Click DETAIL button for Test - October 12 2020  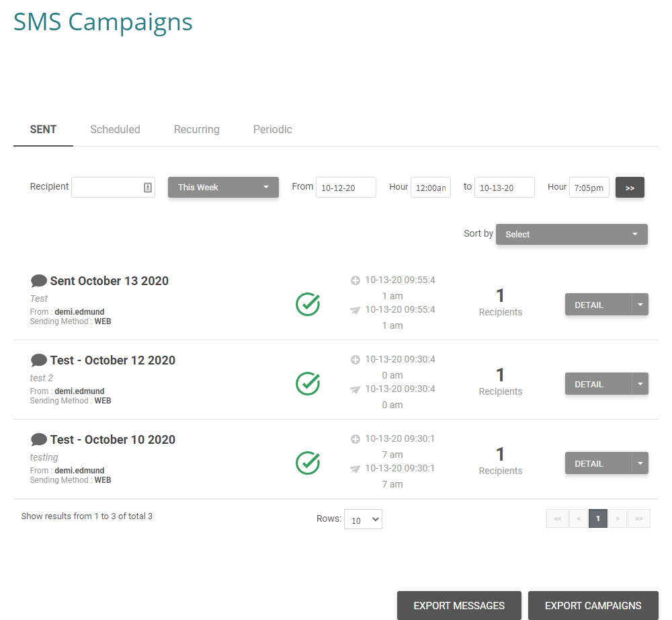click(598, 384)
